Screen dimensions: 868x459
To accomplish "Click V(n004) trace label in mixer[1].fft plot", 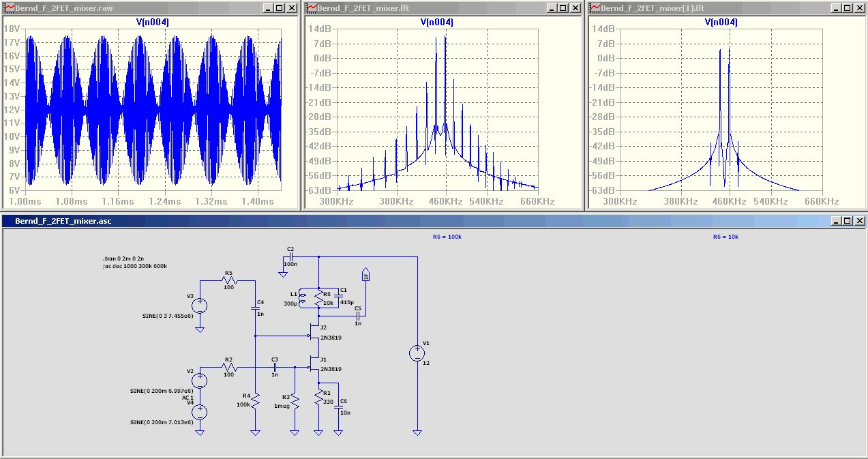I will point(721,22).
